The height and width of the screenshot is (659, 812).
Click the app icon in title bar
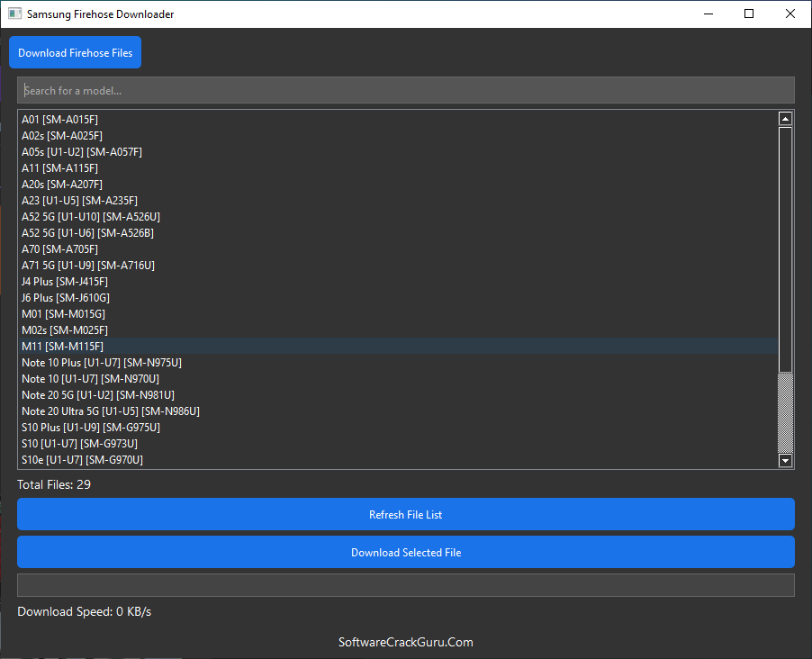click(14, 14)
